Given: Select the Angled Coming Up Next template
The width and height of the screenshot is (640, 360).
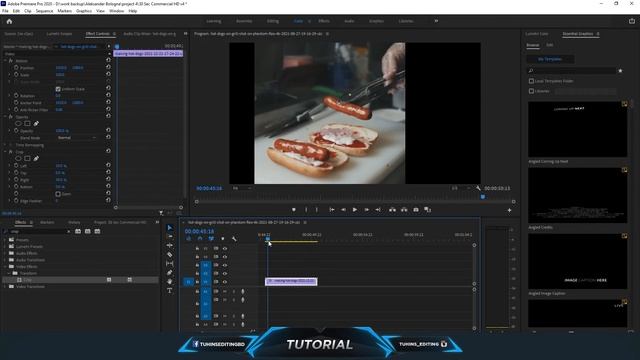Looking at the screenshot, I should click(578, 129).
